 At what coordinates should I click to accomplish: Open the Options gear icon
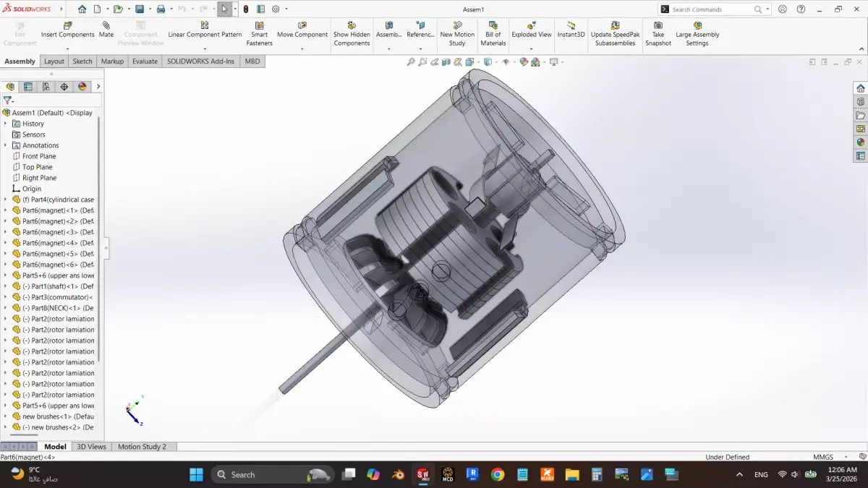tap(276, 9)
